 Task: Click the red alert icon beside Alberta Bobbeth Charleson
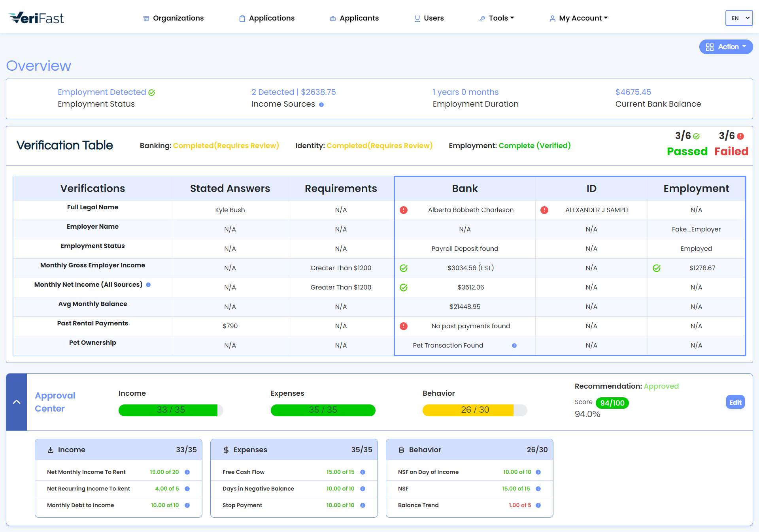click(x=403, y=210)
